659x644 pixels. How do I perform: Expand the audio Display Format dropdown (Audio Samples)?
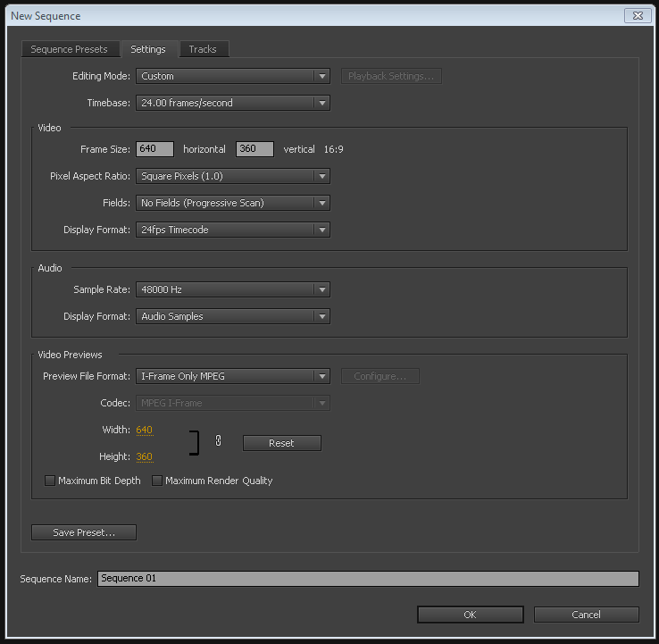click(x=233, y=316)
